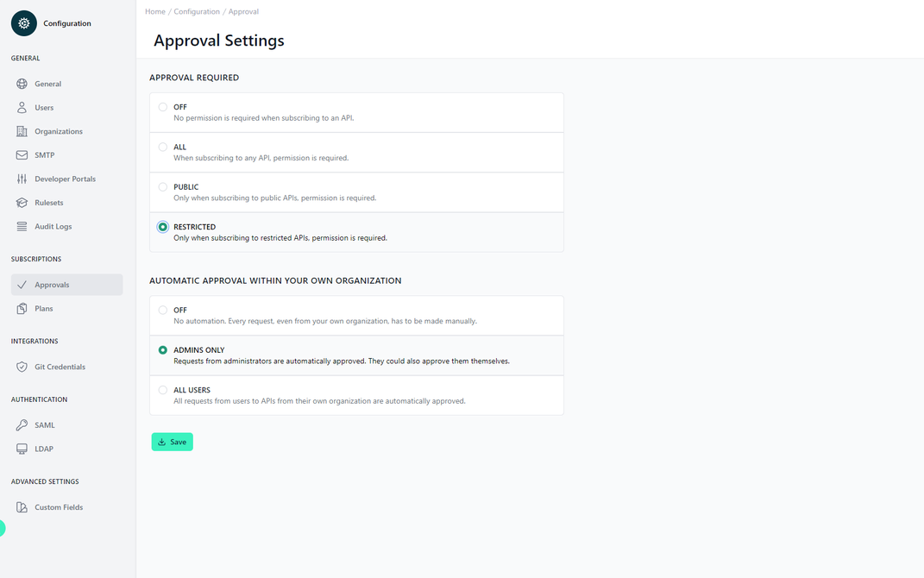Open the Audit Logs list icon
Screen dimensions: 924x578
pyautogui.click(x=20, y=226)
